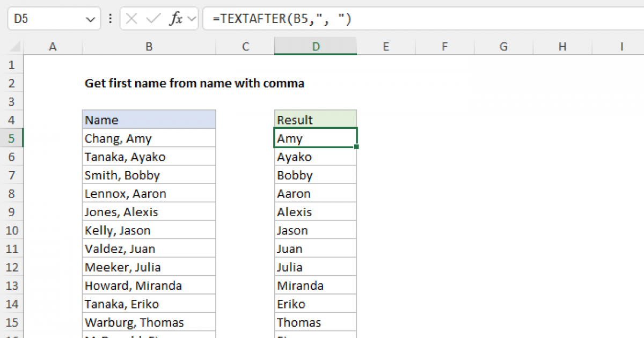The height and width of the screenshot is (338, 644).
Task: Click the Cancel (X) icon beside formula bar
Action: pos(130,18)
